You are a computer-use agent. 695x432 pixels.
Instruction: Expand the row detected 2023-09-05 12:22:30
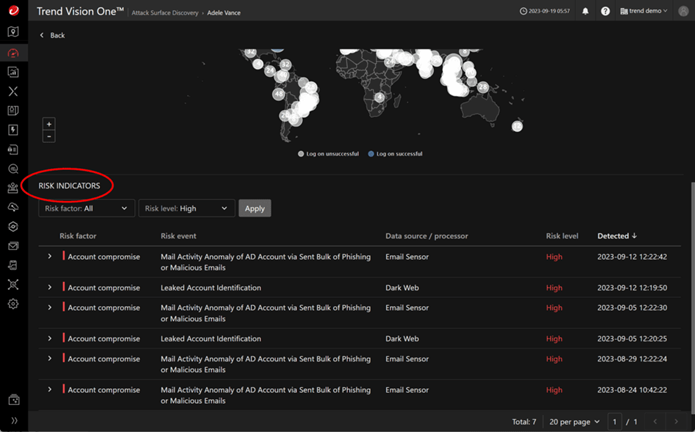click(x=50, y=307)
